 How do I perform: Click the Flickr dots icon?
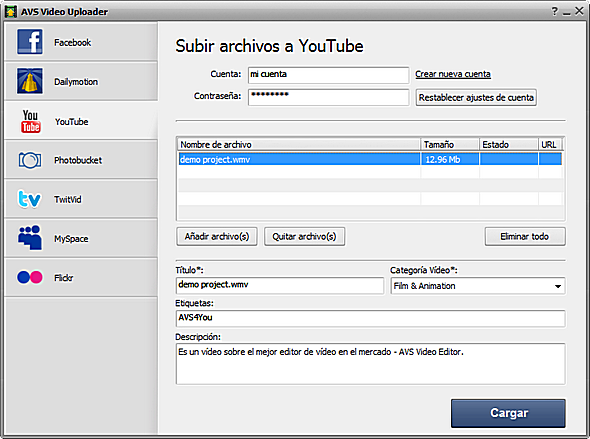[x=30, y=277]
